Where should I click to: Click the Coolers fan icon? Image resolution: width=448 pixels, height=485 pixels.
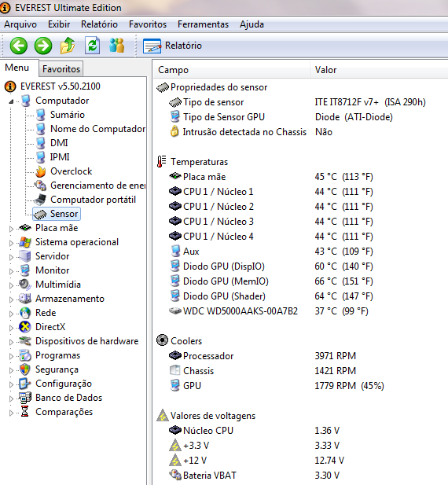(x=163, y=340)
